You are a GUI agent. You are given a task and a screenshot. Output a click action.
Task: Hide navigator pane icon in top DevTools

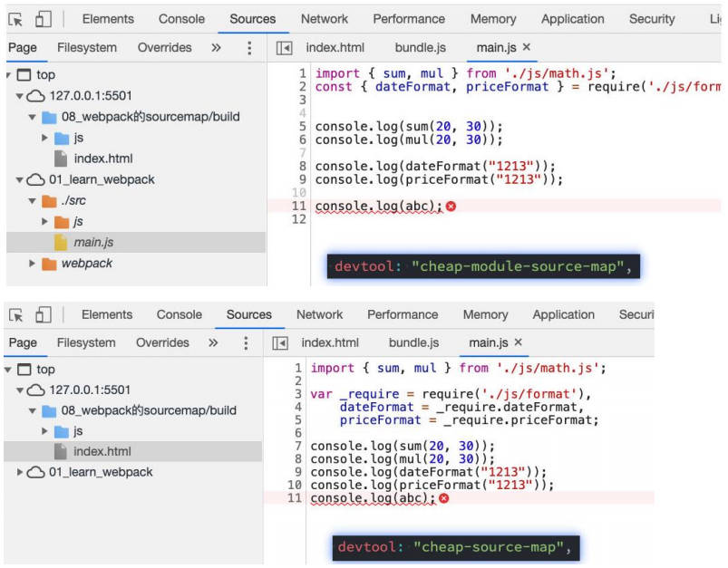pos(284,48)
